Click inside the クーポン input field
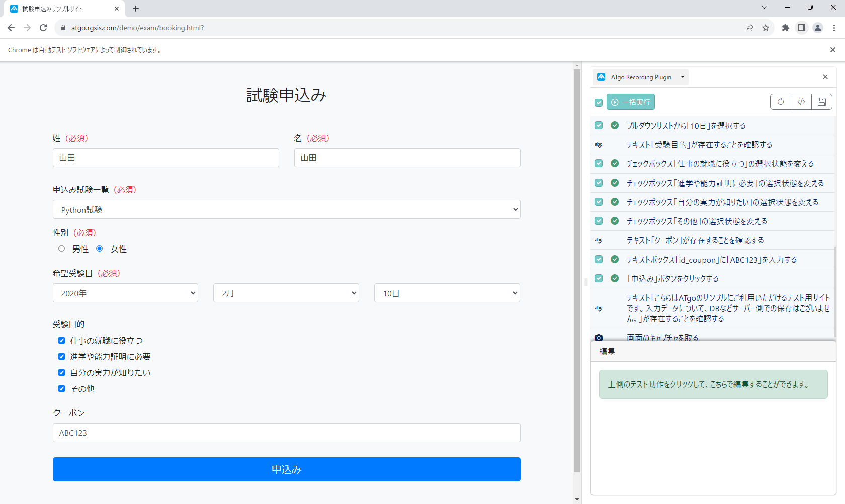 click(x=286, y=432)
